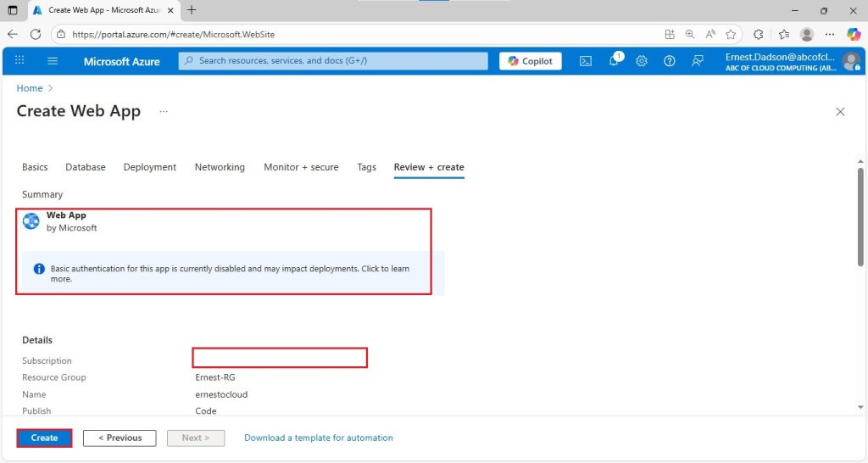Open the browser extensions icon
This screenshot has height=463, width=868.
[759, 34]
